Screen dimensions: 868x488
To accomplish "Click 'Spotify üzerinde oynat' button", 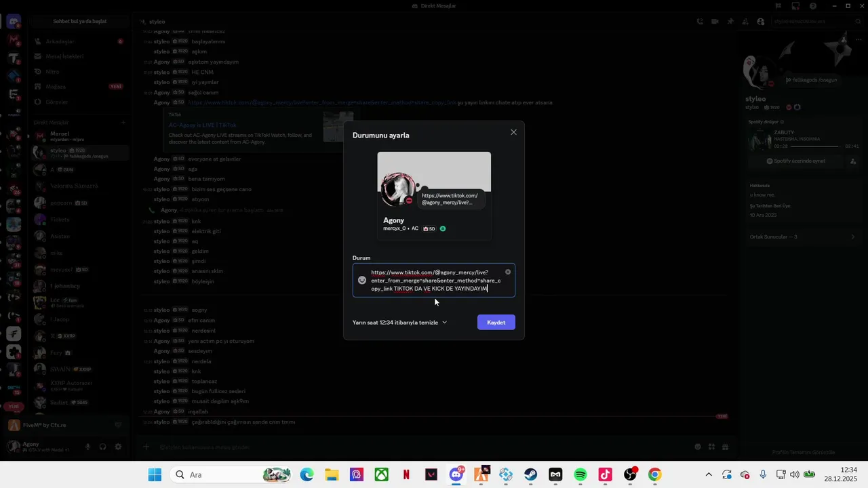I will tap(795, 161).
